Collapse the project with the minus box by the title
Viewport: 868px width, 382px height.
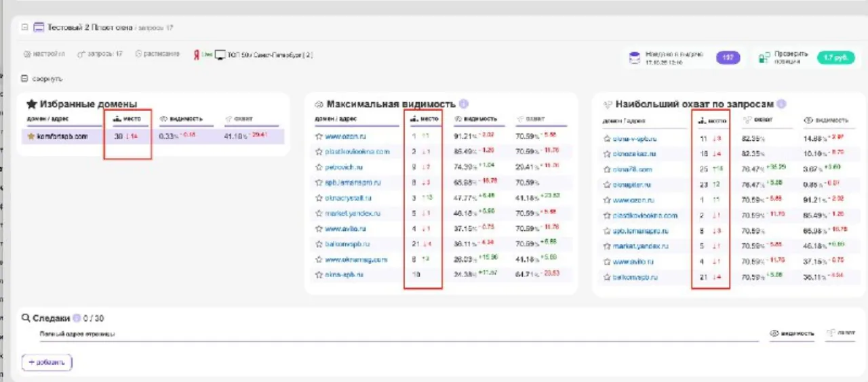point(25,28)
